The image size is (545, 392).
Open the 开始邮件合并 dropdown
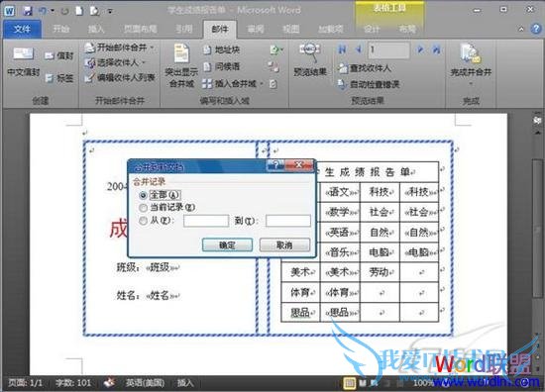120,48
